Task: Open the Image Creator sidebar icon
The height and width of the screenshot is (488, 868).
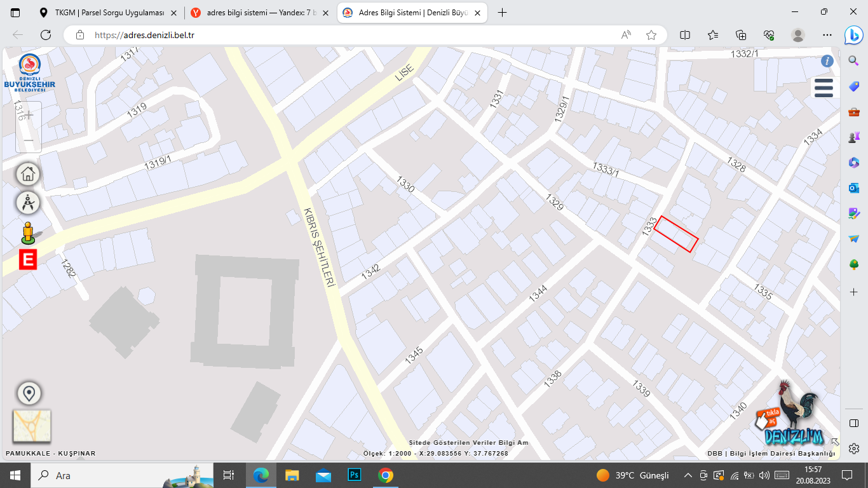Action: (x=854, y=213)
